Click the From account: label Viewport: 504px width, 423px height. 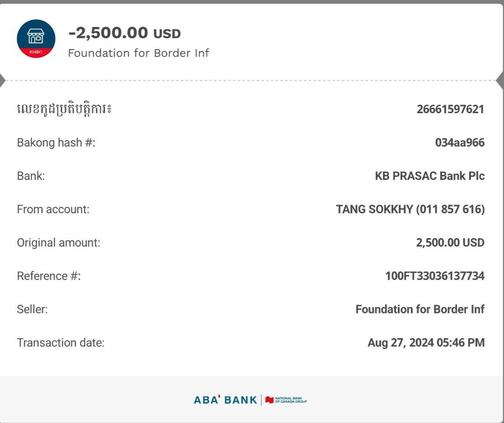point(53,209)
